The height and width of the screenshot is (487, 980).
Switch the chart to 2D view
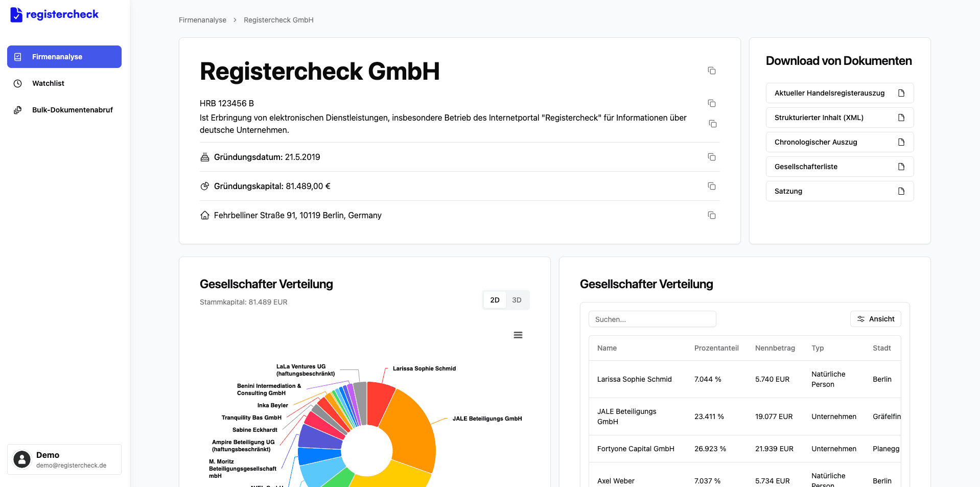pyautogui.click(x=495, y=300)
